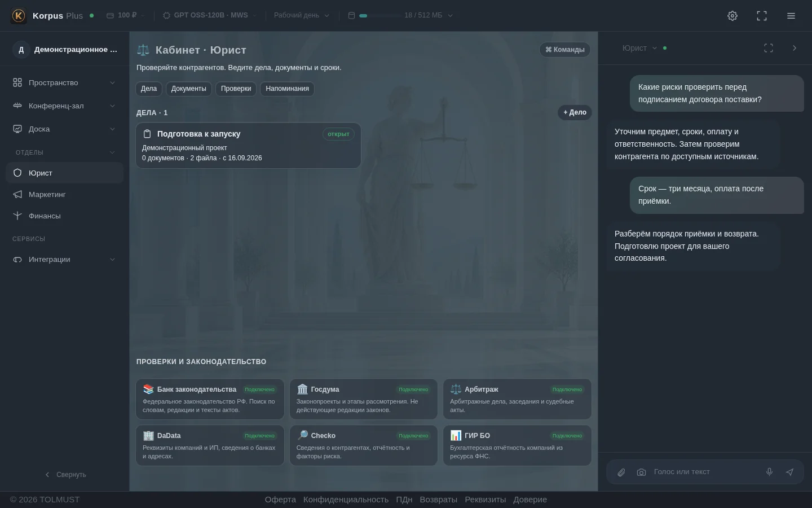Click the building icon on the Госдума card
The width and height of the screenshot is (812, 508).
pyautogui.click(x=302, y=389)
